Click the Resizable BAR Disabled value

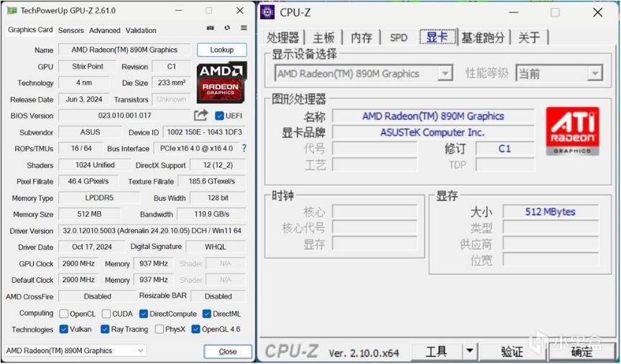218,296
